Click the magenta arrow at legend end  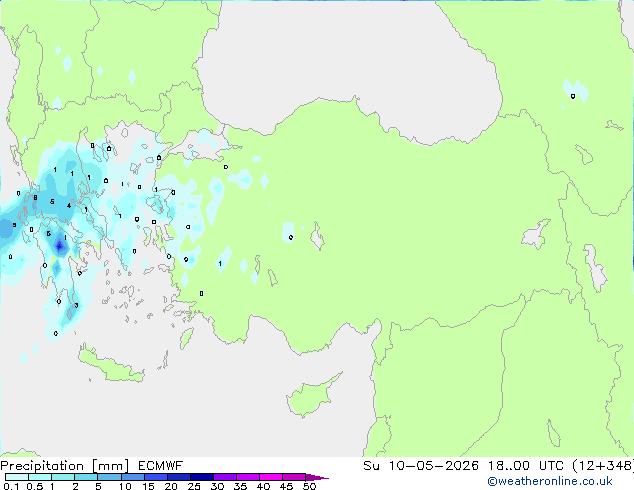tap(320, 478)
